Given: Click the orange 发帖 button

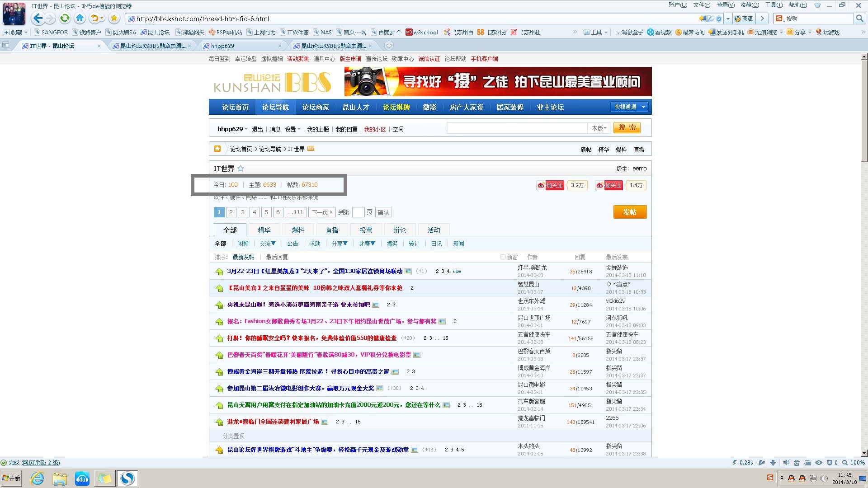Looking at the screenshot, I should point(630,212).
